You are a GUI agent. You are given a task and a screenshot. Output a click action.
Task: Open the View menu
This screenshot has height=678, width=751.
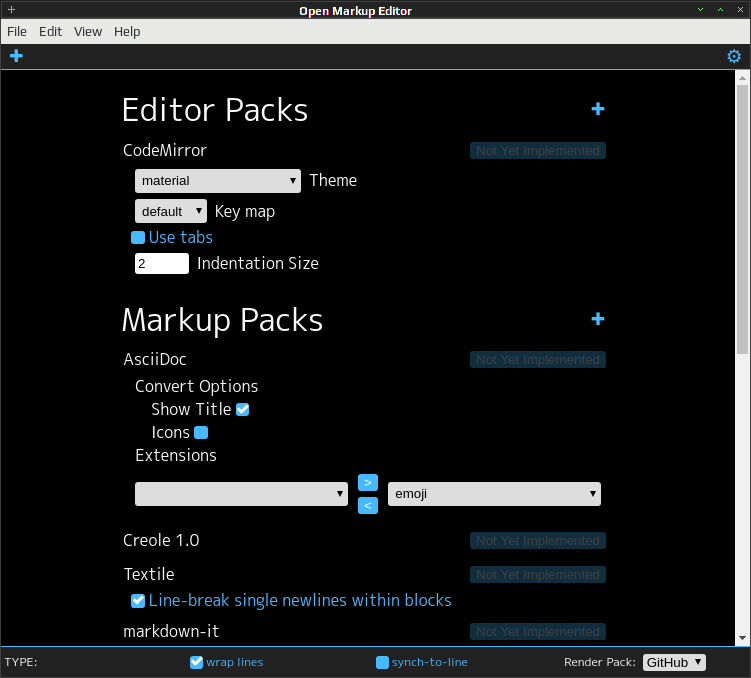coord(88,32)
